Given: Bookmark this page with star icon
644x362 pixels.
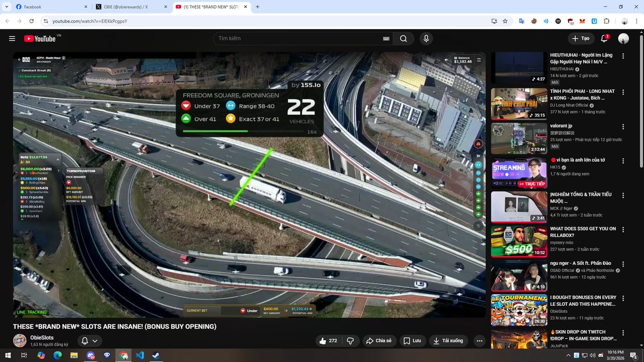Looking at the screenshot, I should tap(505, 21).
